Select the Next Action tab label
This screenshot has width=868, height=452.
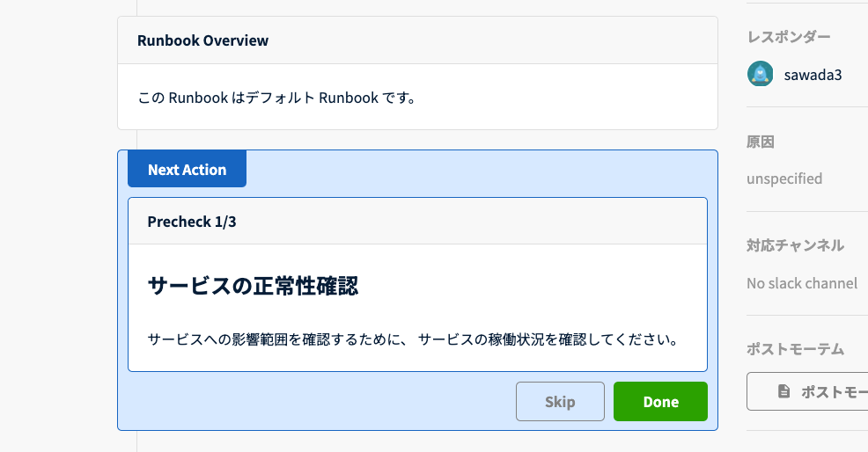(187, 170)
